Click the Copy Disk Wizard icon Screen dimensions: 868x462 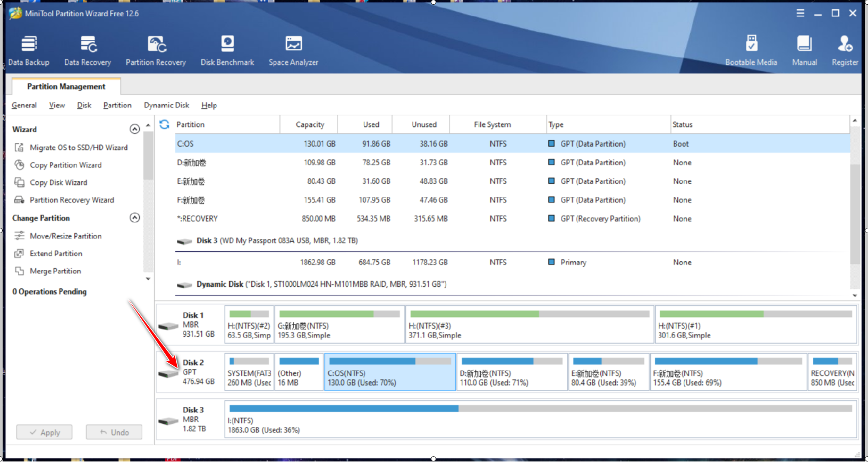(x=19, y=182)
